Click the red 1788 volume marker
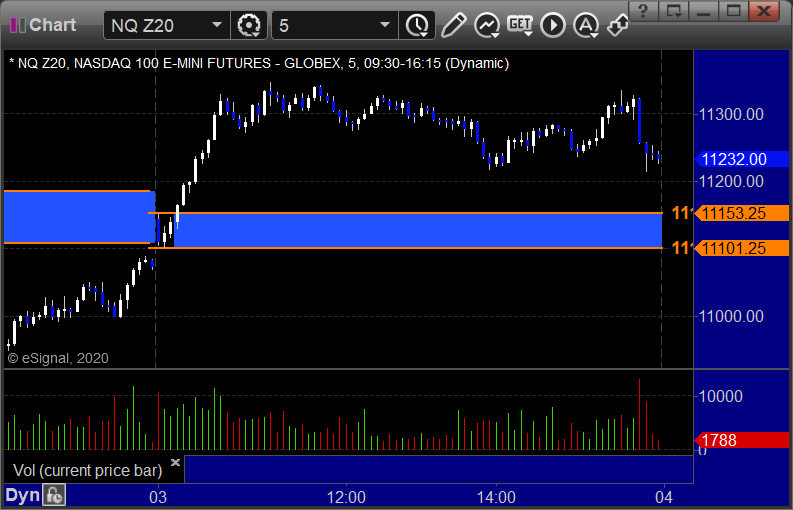The image size is (793, 510). (742, 440)
